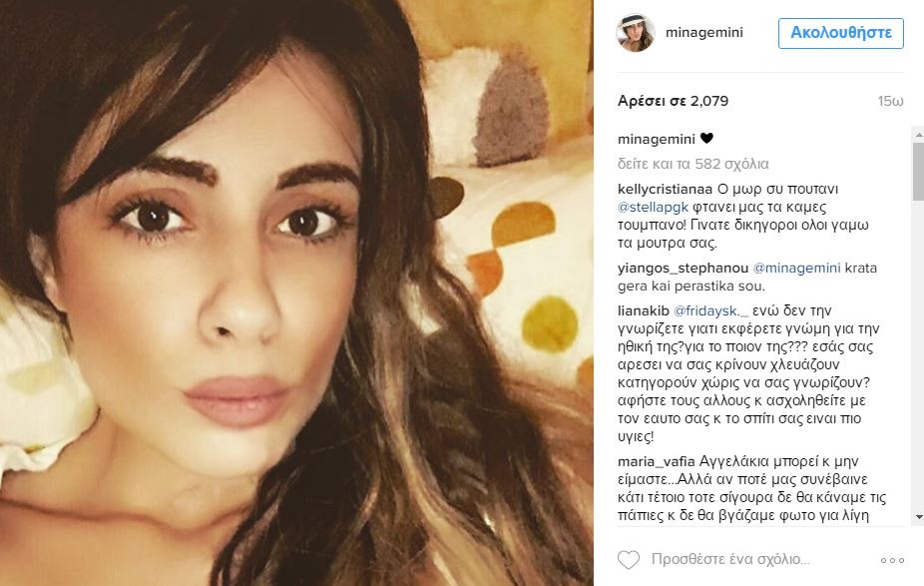Click the @minagemini mention in comment

tap(796, 269)
